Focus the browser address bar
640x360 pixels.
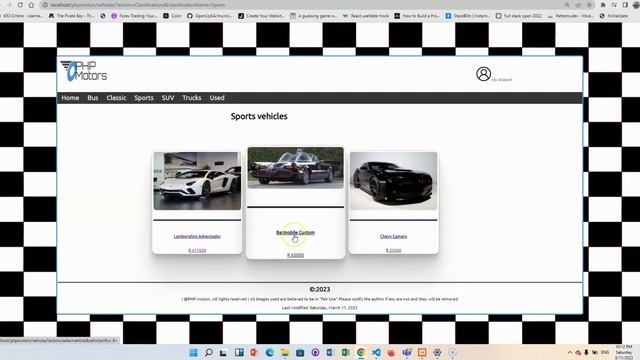pos(302,5)
